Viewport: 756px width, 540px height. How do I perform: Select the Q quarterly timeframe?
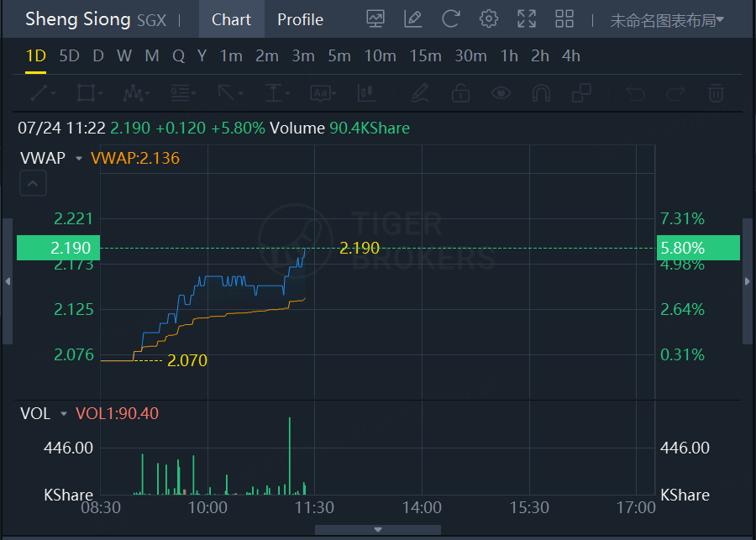coord(178,56)
